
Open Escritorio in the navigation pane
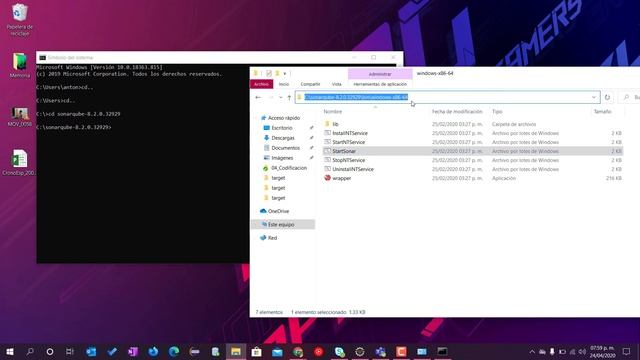click(x=282, y=128)
